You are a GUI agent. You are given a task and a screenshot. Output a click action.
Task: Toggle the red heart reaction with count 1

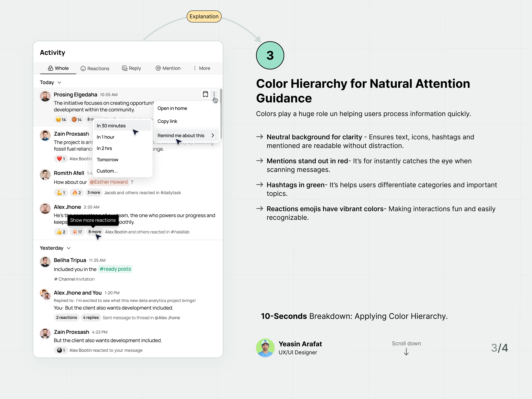tap(61, 159)
